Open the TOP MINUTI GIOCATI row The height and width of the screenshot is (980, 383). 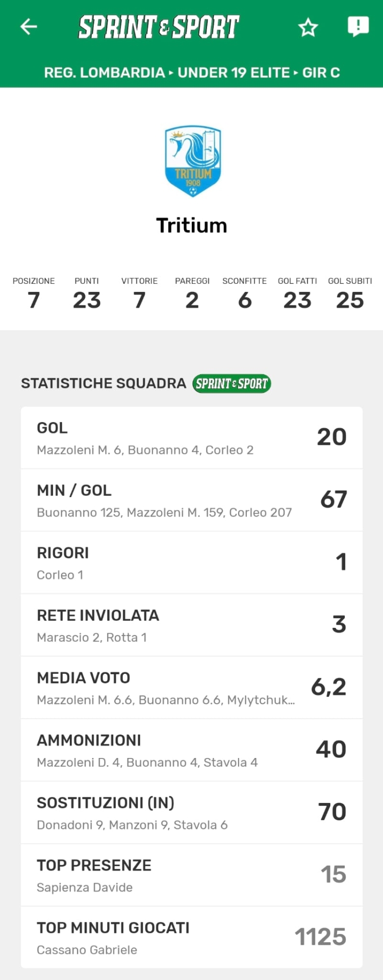192,938
